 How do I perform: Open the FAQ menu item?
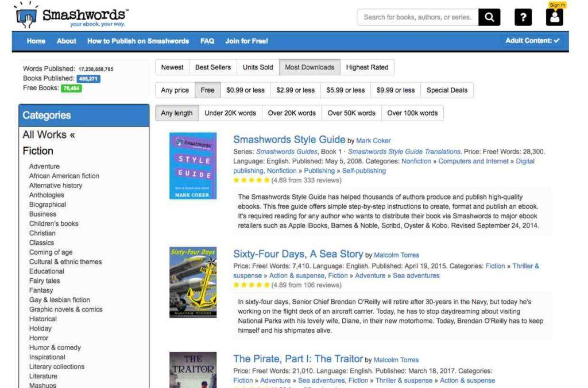pyautogui.click(x=207, y=41)
